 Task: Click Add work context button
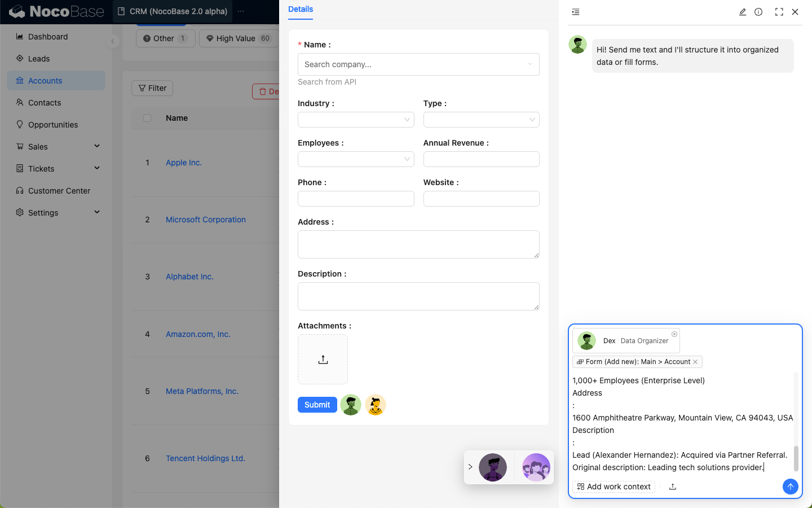point(614,487)
